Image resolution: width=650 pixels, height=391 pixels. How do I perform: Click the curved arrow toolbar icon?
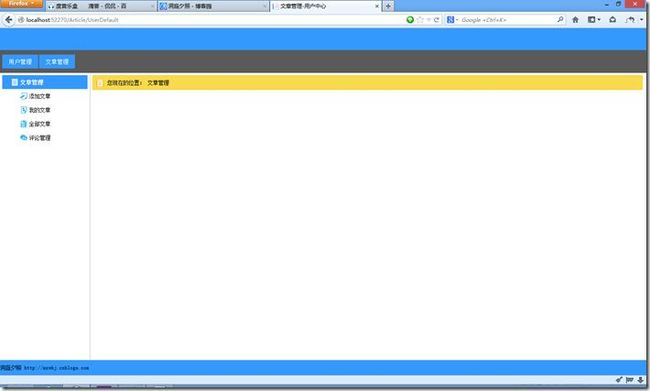tap(631, 19)
